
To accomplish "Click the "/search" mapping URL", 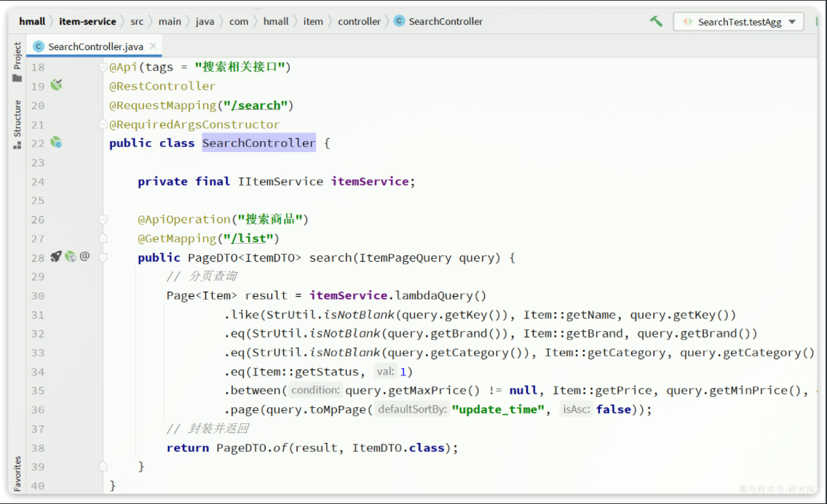I will click(256, 105).
